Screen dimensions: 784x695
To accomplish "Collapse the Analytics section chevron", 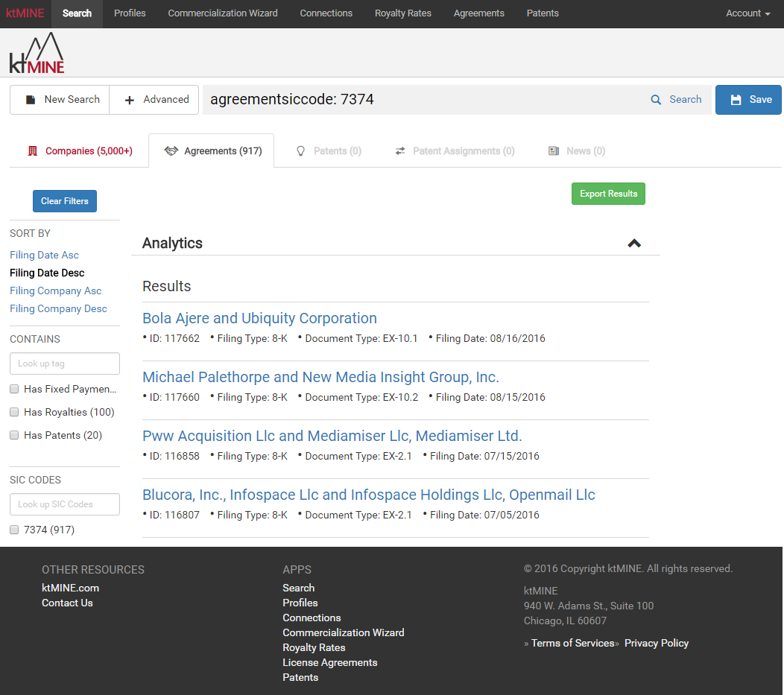I will [634, 243].
